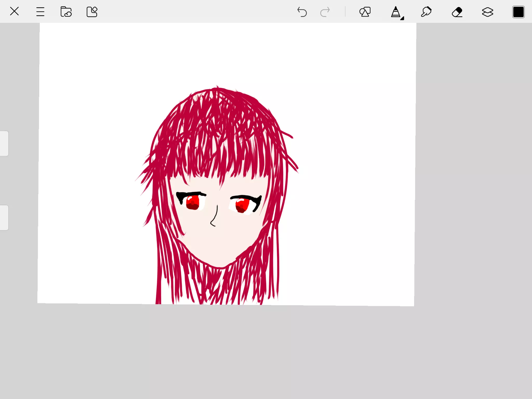Viewport: 532px width, 399px height.
Task: Click the character's left red eye
Action: (192, 203)
